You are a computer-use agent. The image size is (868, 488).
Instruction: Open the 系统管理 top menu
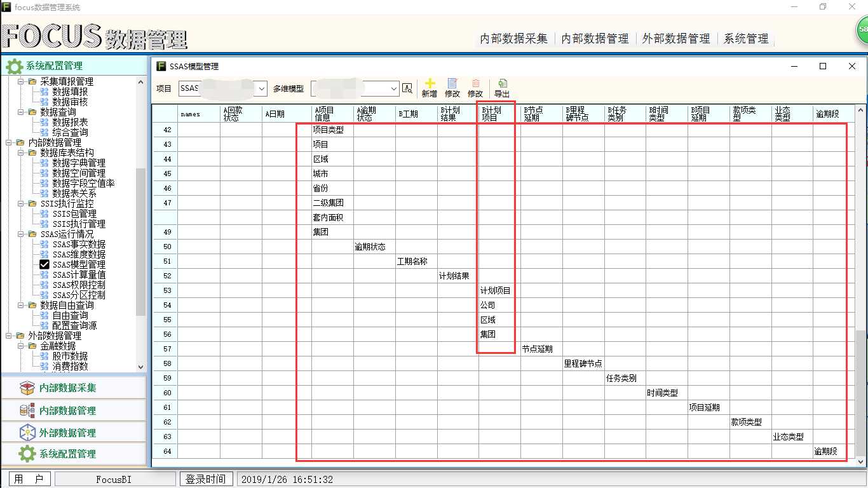pyautogui.click(x=746, y=39)
